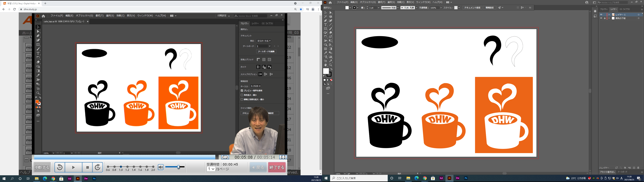Click the ドキュメント設定 button
Image resolution: width=644 pixels, height=182 pixels.
point(472,8)
